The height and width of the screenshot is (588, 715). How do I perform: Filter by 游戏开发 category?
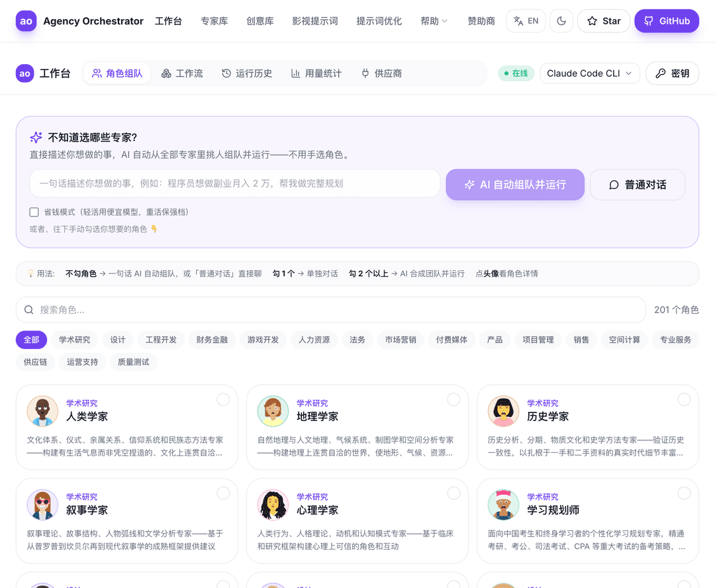point(263,340)
